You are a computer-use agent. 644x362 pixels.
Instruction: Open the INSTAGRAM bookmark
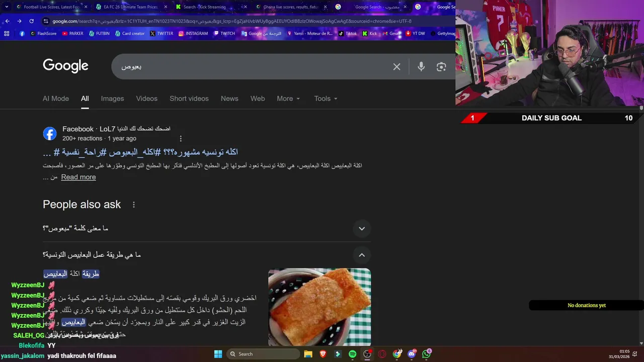tap(193, 34)
